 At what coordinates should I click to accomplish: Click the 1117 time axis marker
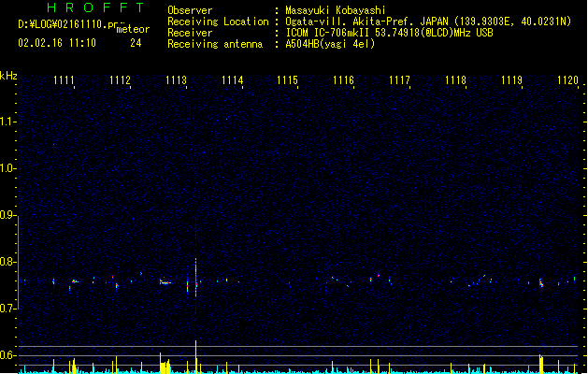(x=399, y=79)
